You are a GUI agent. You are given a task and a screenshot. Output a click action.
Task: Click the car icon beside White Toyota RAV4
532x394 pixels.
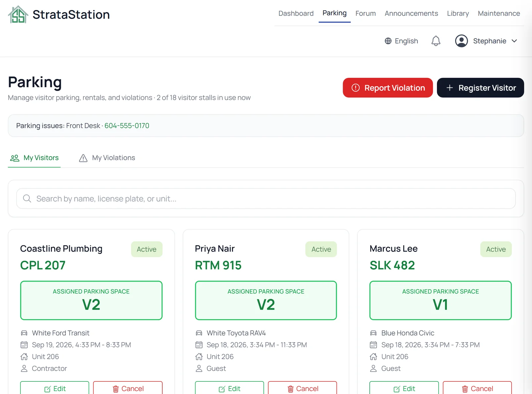point(199,333)
